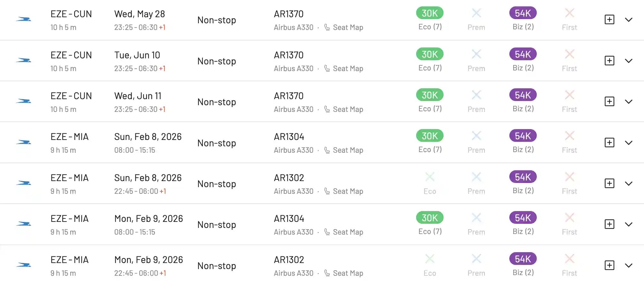Click the plus icon for Mon, Feb 9 AR1304 flight
Image resolution: width=644 pixels, height=285 pixels.
point(610,224)
